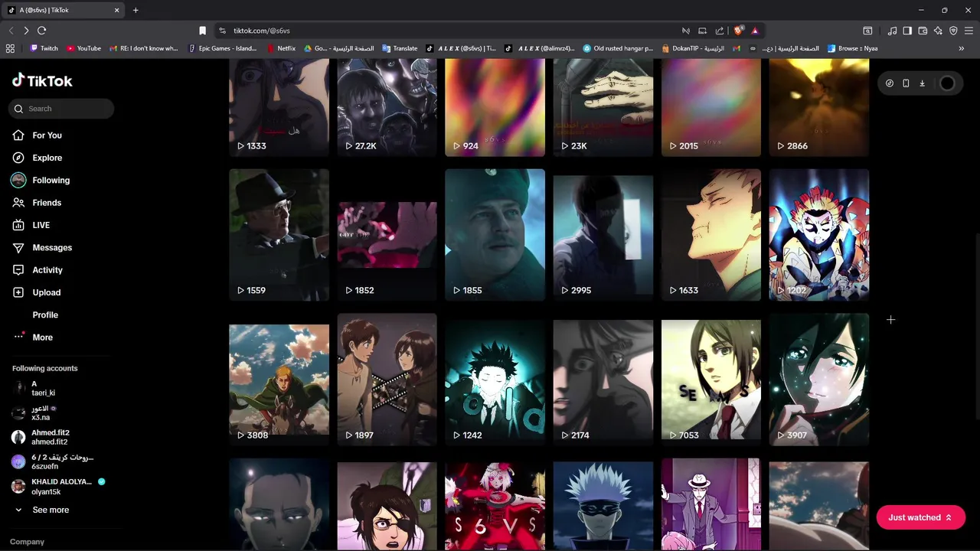Image resolution: width=980 pixels, height=551 pixels.
Task: Go forward in browser history
Action: click(26, 31)
